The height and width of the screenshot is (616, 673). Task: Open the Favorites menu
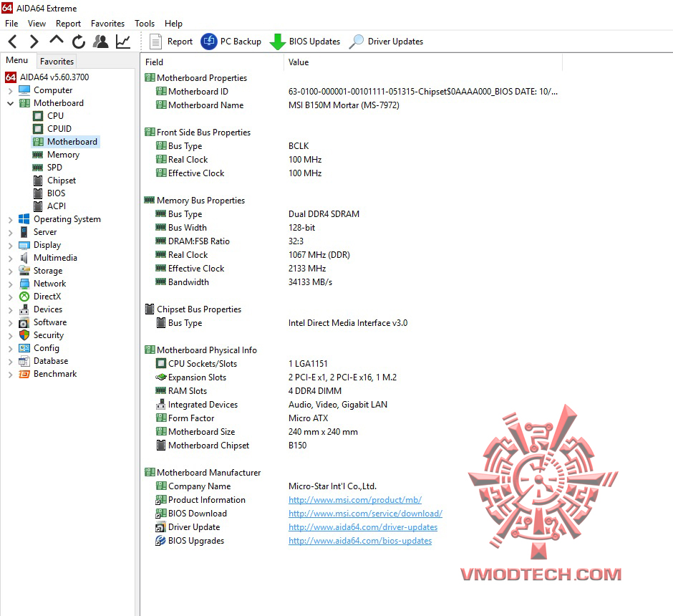click(x=107, y=24)
